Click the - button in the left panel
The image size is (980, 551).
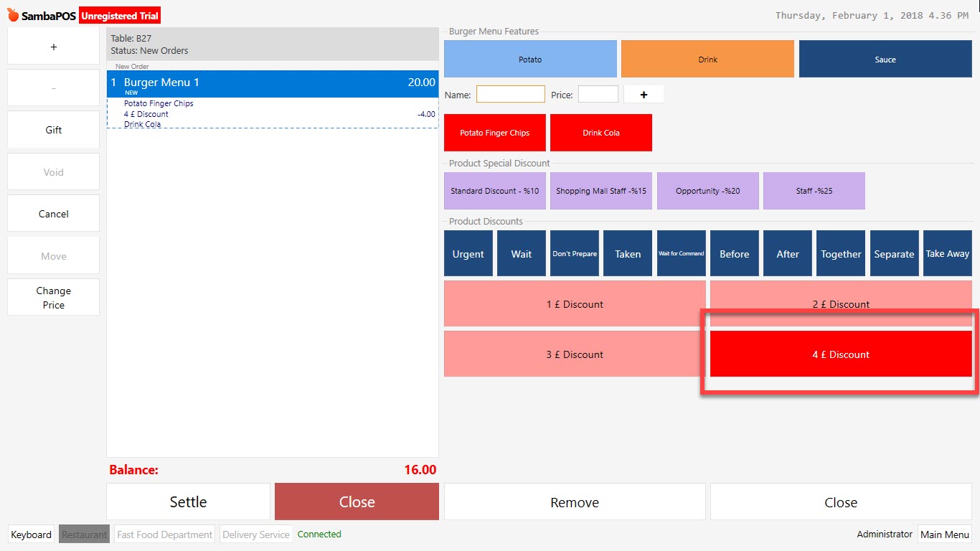[x=52, y=88]
